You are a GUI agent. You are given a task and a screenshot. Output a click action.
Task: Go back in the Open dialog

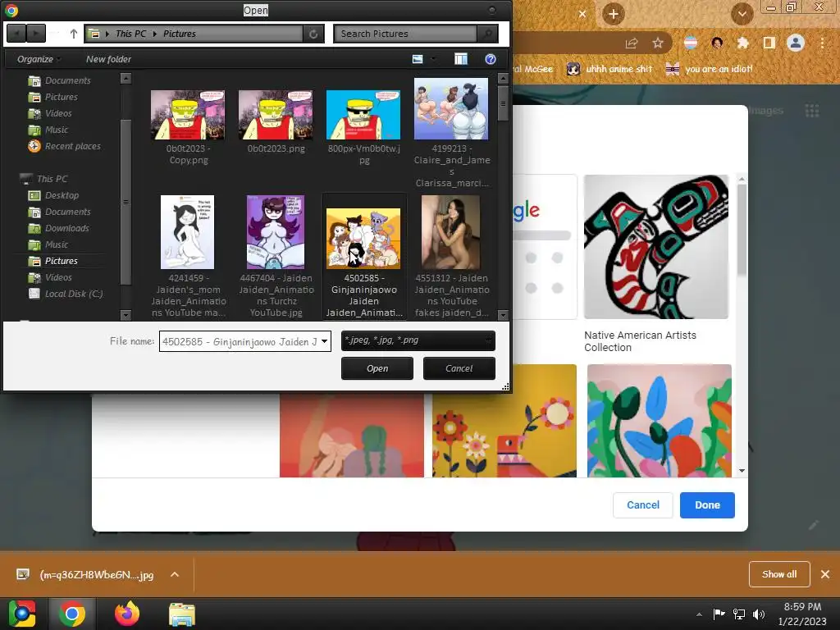[16, 34]
